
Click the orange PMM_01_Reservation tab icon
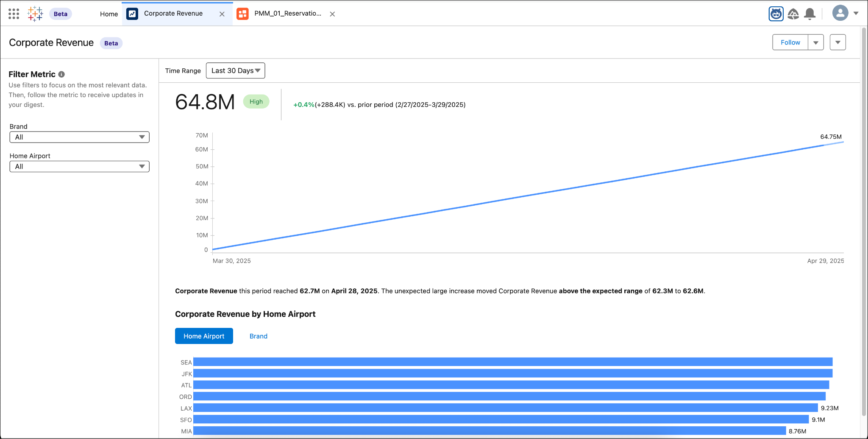pyautogui.click(x=242, y=14)
